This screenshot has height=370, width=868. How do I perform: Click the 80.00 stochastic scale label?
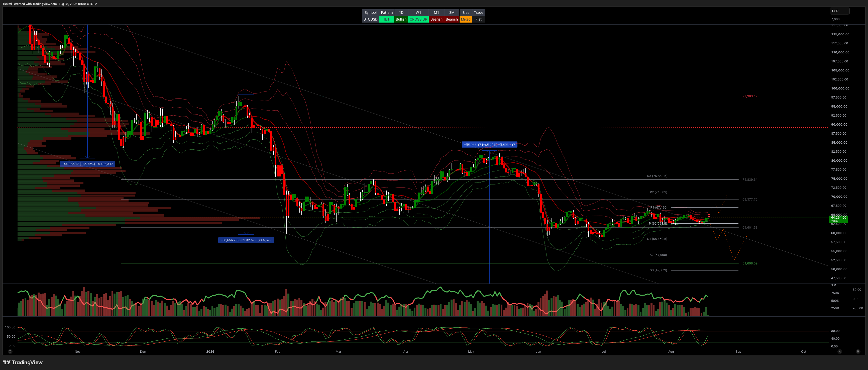pyautogui.click(x=835, y=331)
